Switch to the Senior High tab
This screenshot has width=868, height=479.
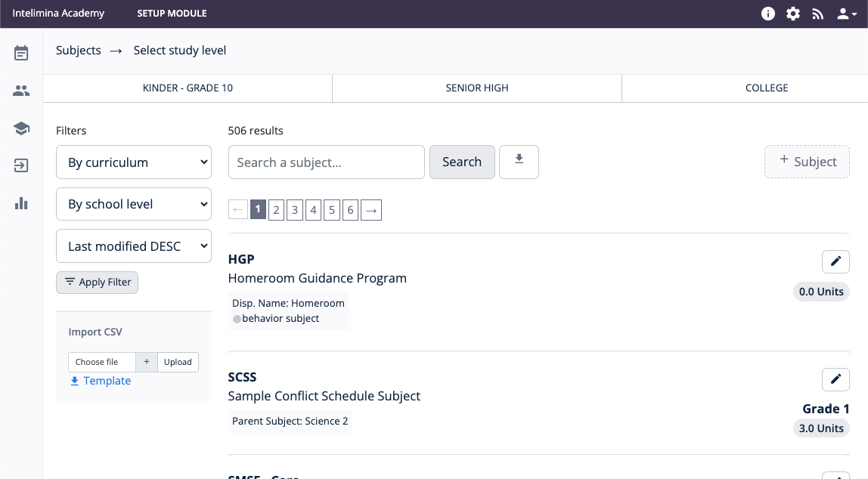pos(477,88)
